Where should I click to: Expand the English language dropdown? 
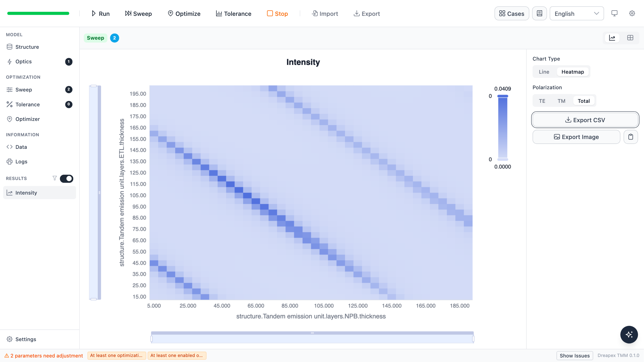(x=577, y=14)
